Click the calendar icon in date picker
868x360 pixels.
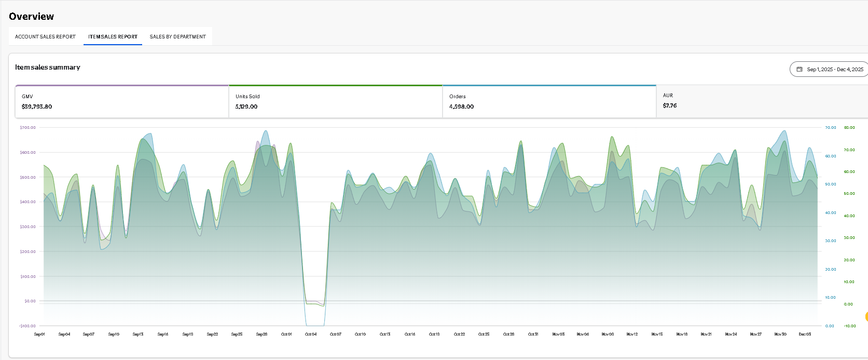800,69
